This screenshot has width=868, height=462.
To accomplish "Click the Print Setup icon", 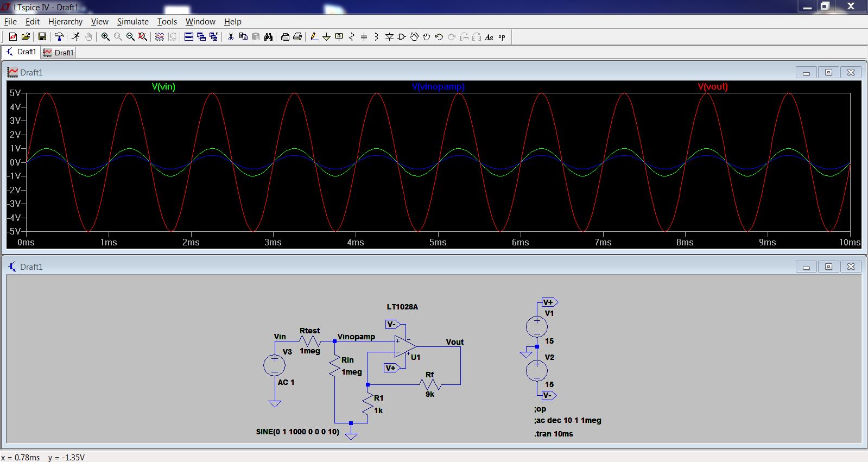I will click(x=285, y=37).
